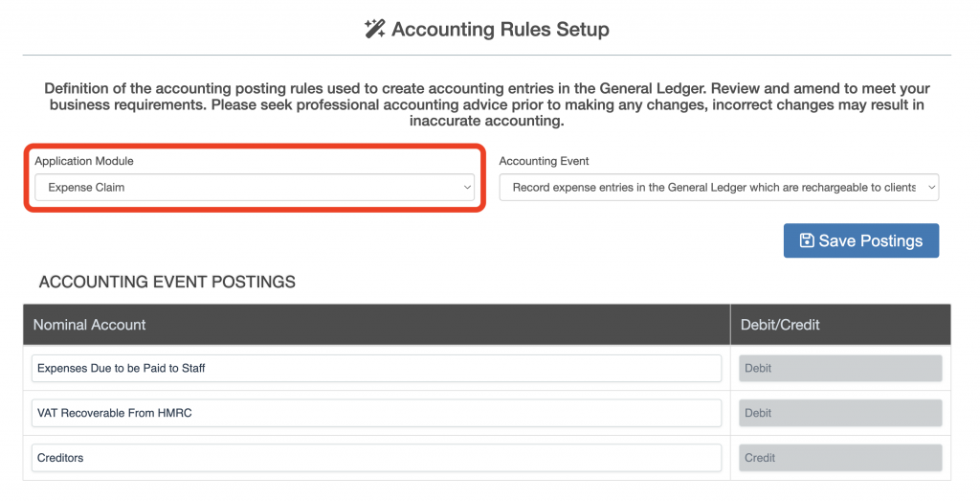This screenshot has width=980, height=501.
Task: Click the magic wand icon beside the title
Action: pyautogui.click(x=375, y=30)
